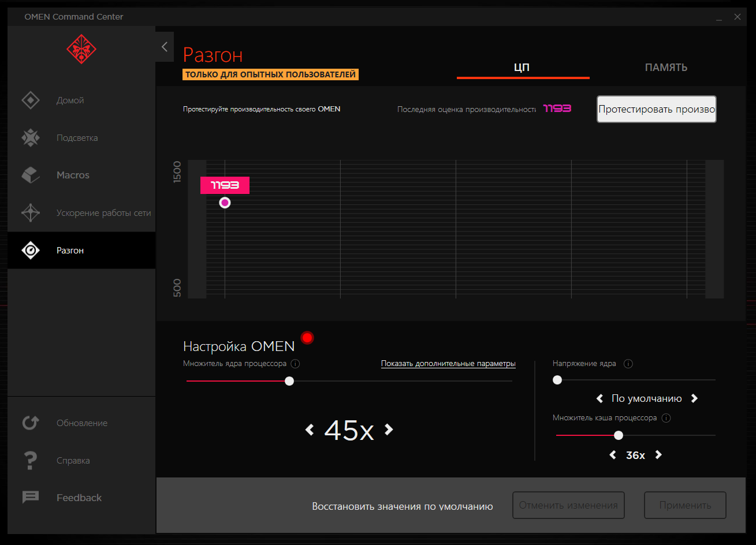Step core voltage down from По умолчанию
The image size is (756, 545).
[x=599, y=398]
